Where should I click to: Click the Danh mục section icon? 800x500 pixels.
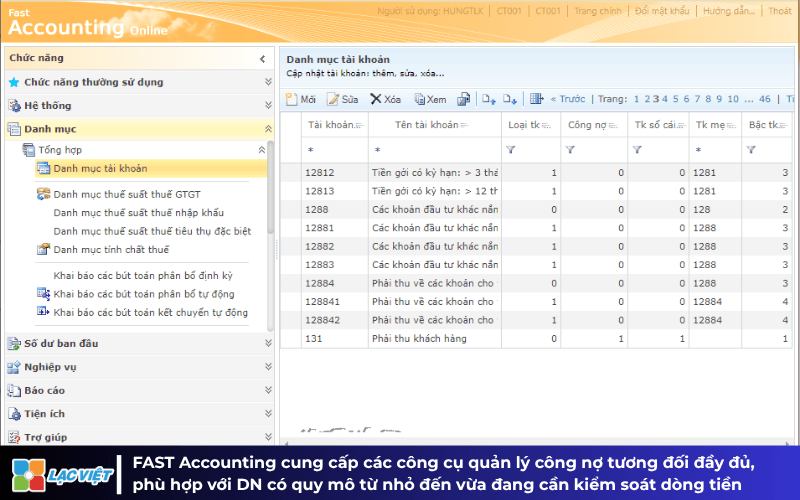pos(14,129)
